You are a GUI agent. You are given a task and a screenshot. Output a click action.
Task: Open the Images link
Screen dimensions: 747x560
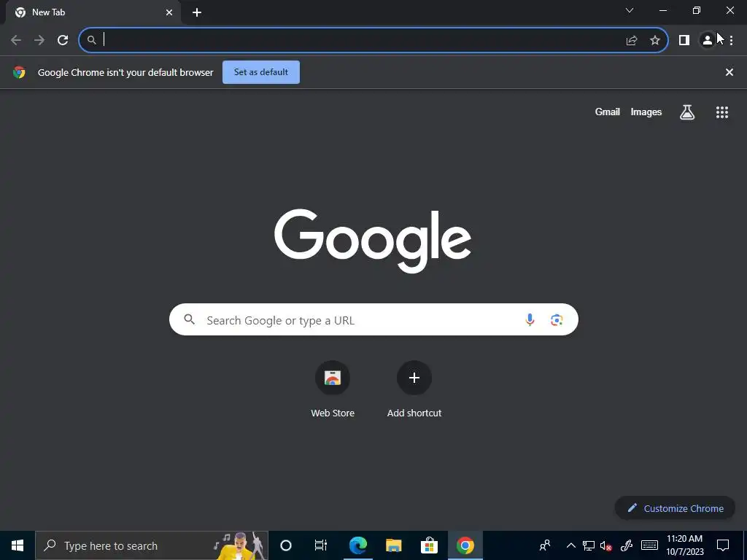pyautogui.click(x=646, y=112)
